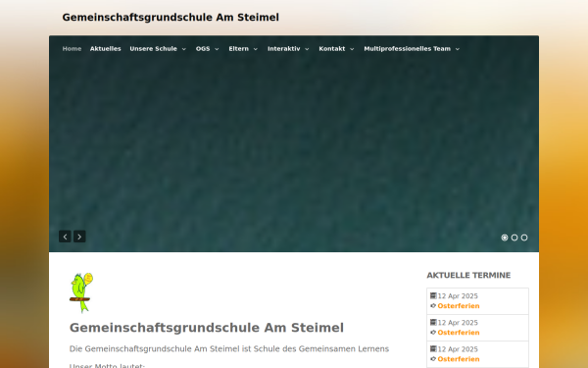588x368 pixels.
Task: Click the hand pointer icon beside first Osterferien
Action: click(433, 305)
